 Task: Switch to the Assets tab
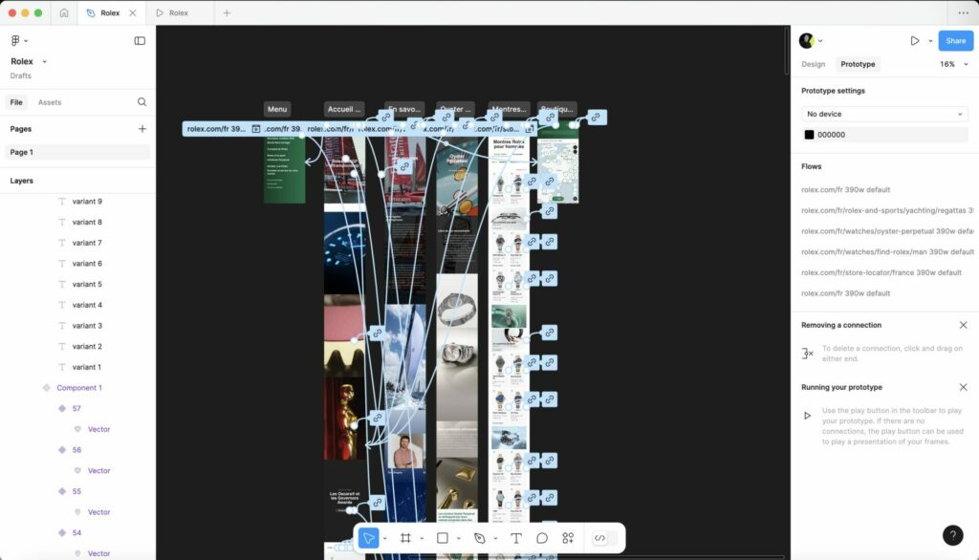pyautogui.click(x=50, y=102)
